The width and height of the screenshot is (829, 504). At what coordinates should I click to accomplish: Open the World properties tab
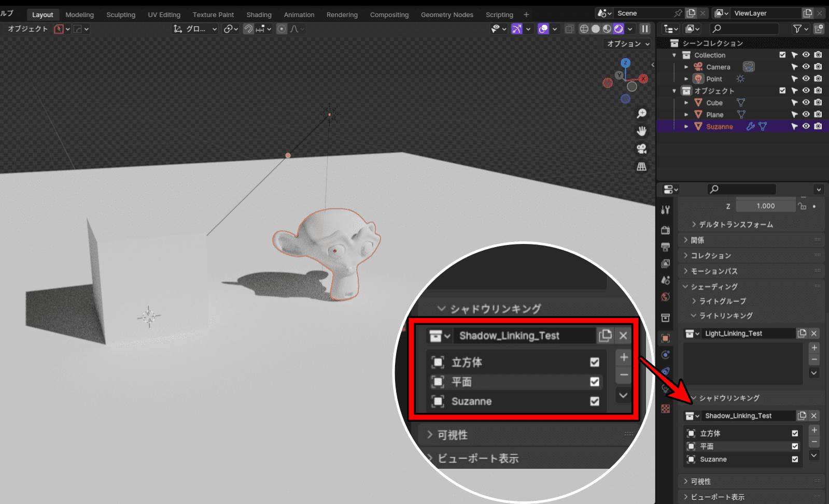click(x=666, y=297)
